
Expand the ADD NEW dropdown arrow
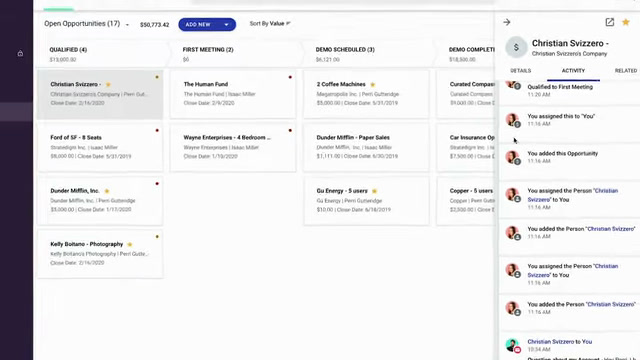(227, 24)
